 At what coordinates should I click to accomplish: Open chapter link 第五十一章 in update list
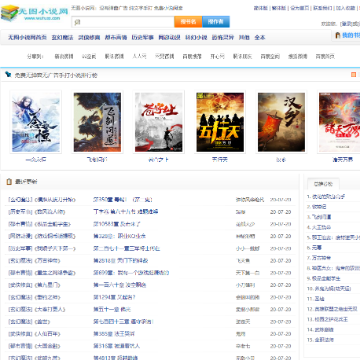(x=112, y=309)
